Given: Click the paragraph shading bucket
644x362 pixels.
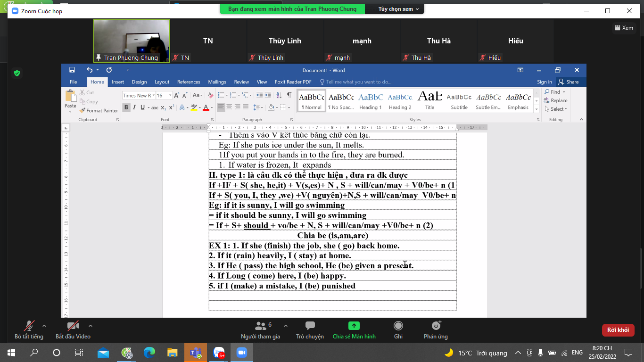Looking at the screenshot, I should click(x=271, y=107).
